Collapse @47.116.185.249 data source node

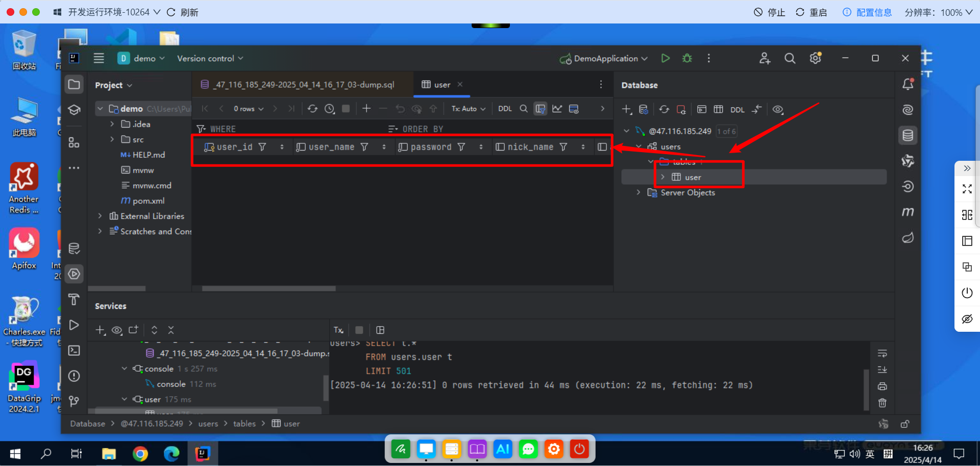pos(626,131)
